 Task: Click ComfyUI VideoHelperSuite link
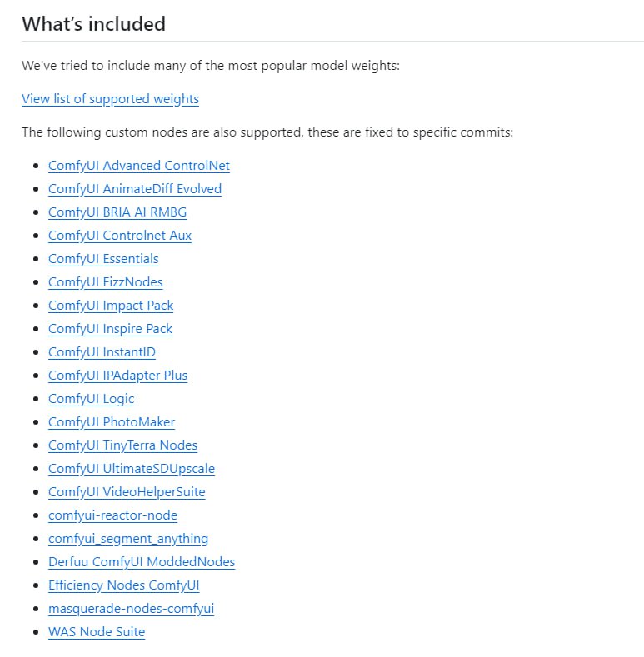click(x=127, y=492)
